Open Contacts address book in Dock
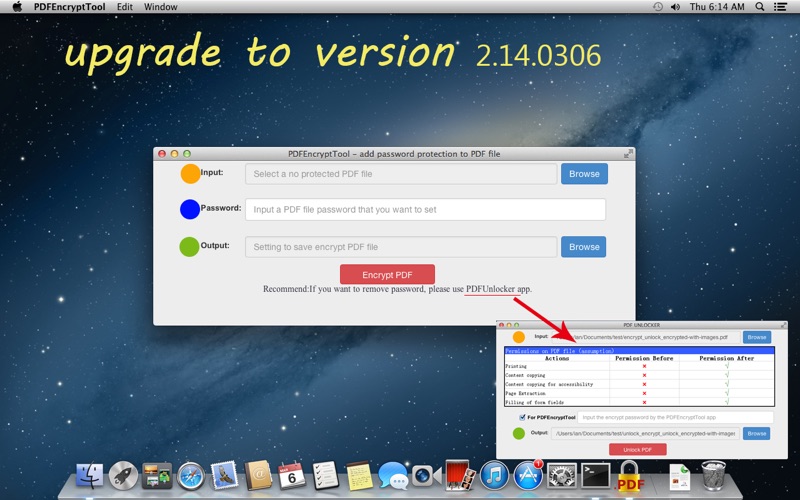This screenshot has height=500, width=800. pos(258,476)
